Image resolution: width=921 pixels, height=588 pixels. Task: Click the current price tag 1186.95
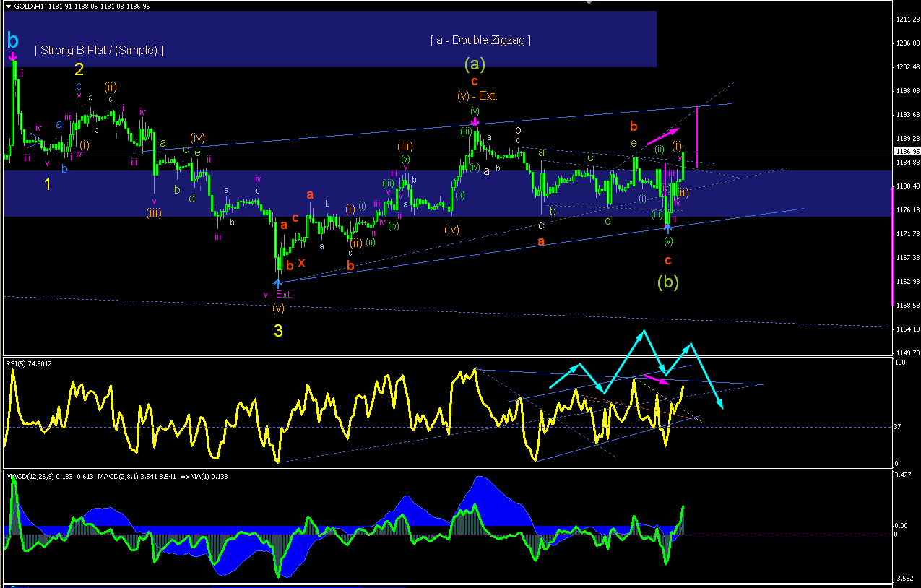tap(906, 152)
